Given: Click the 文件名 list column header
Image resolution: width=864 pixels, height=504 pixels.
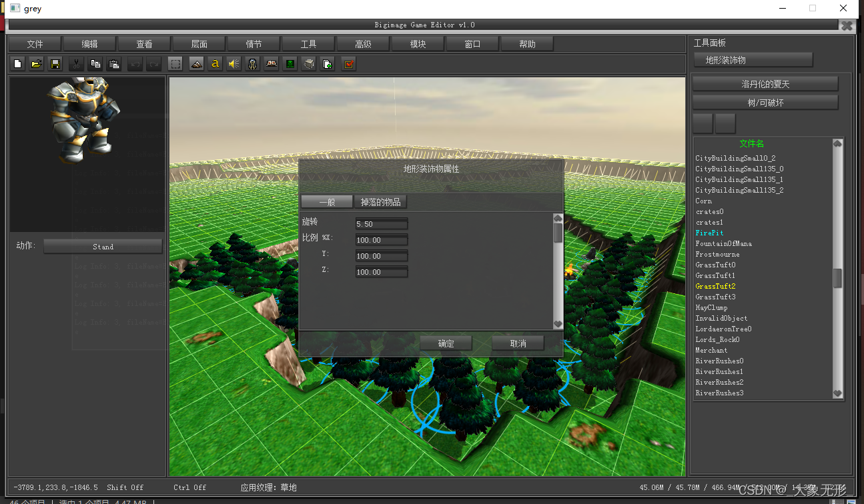Looking at the screenshot, I should [752, 143].
